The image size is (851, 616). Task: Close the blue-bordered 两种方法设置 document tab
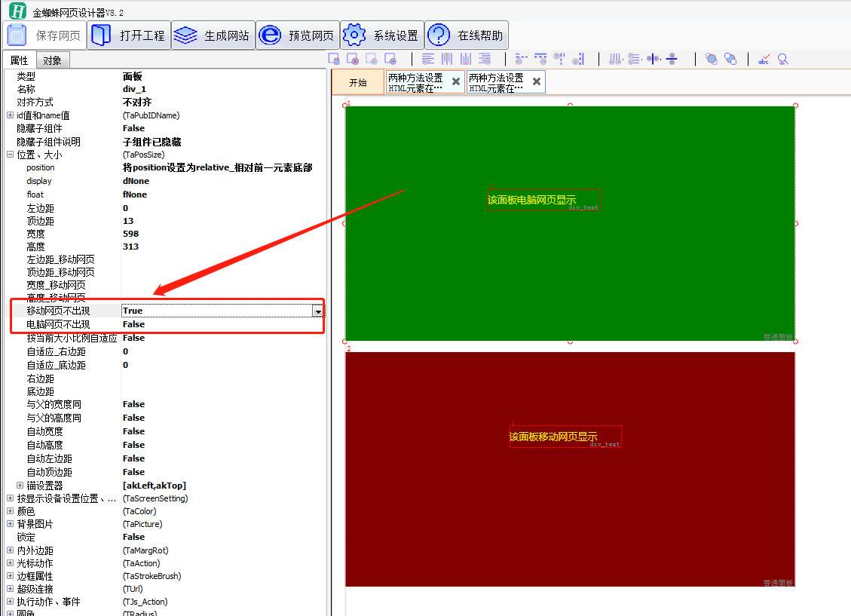click(537, 81)
